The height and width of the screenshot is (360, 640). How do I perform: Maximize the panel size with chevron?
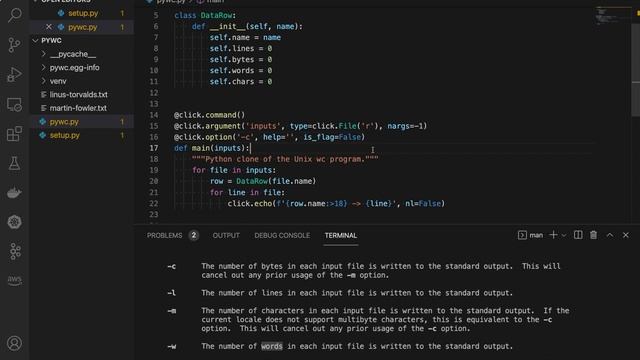(x=610, y=235)
